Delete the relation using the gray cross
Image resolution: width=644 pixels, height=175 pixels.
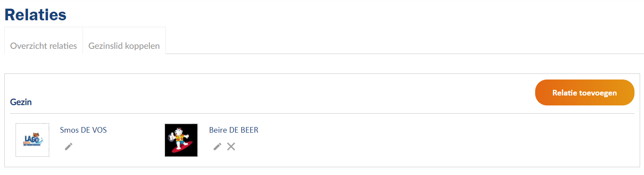pos(231,146)
